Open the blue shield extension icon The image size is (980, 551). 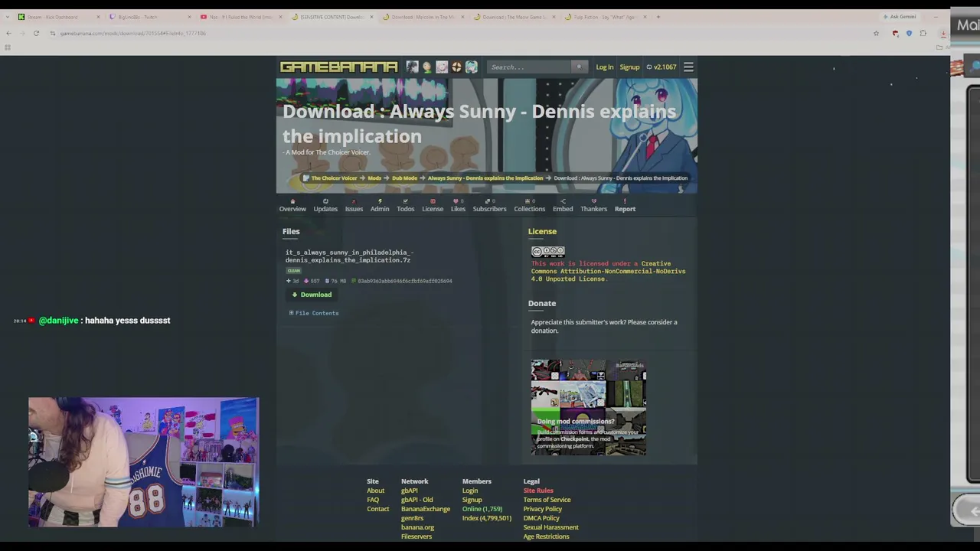click(x=909, y=33)
